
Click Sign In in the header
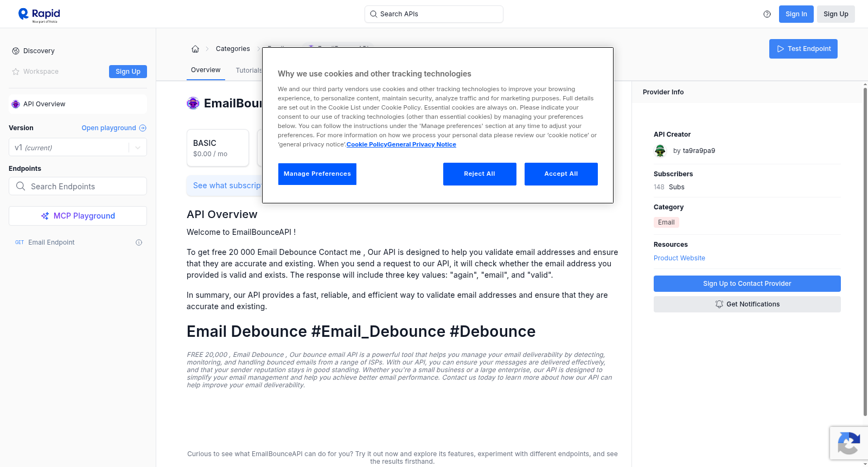796,14
